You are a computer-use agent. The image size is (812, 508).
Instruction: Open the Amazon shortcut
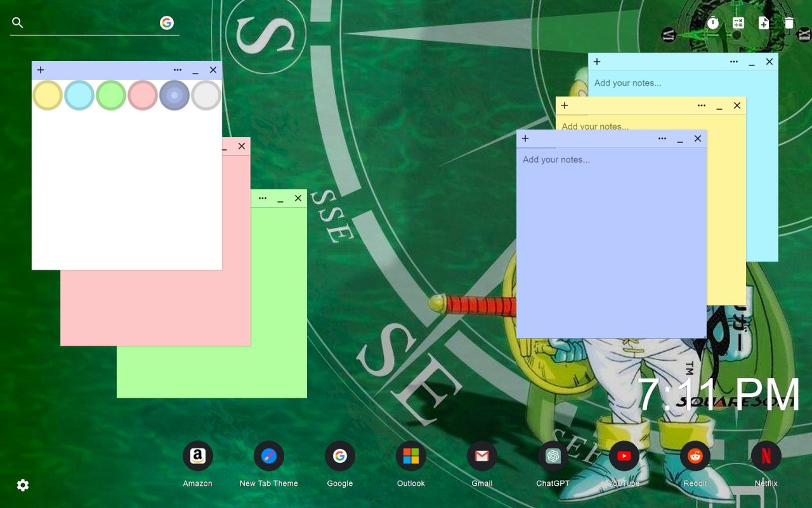coord(198,456)
